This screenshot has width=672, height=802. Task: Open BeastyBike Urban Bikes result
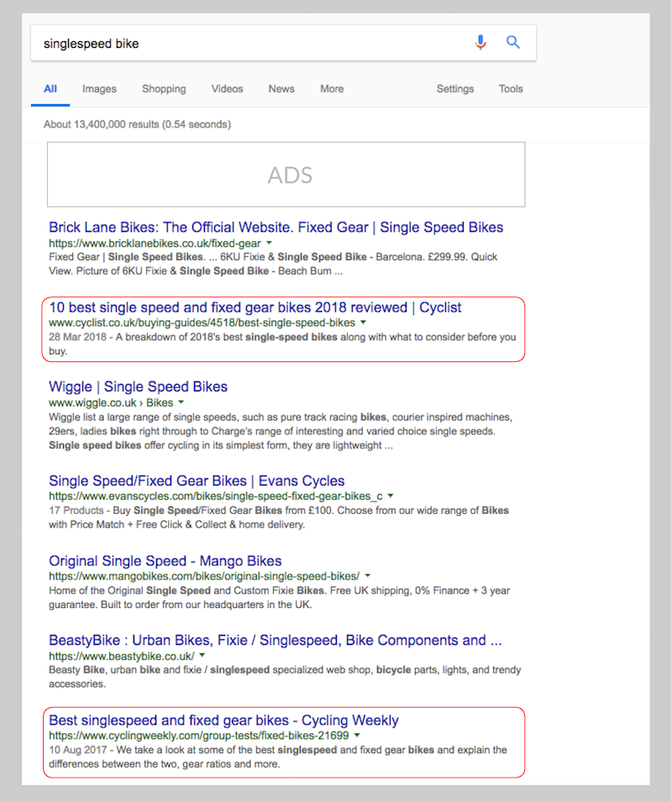coord(276,641)
